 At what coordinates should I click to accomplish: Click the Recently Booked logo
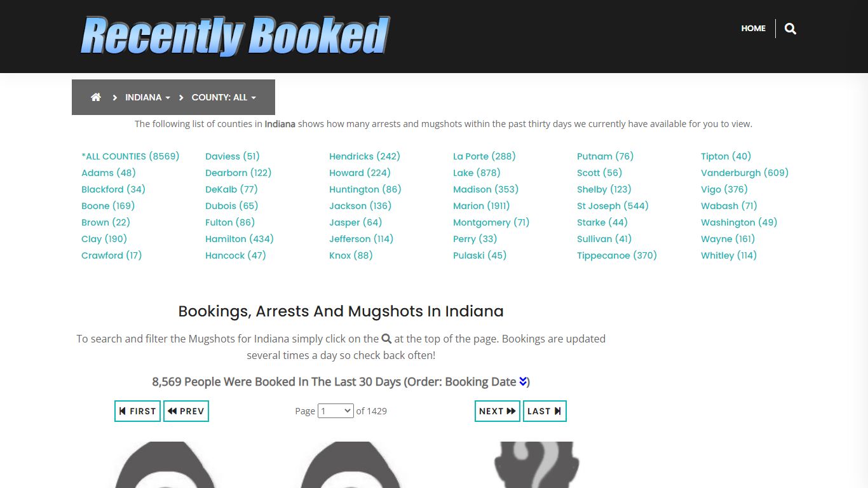click(x=235, y=36)
